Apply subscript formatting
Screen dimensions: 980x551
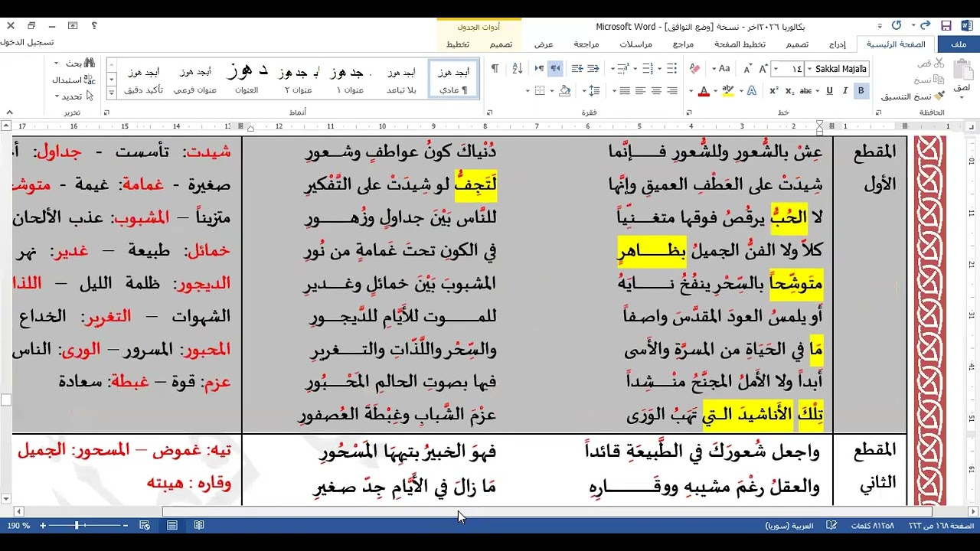coord(791,91)
